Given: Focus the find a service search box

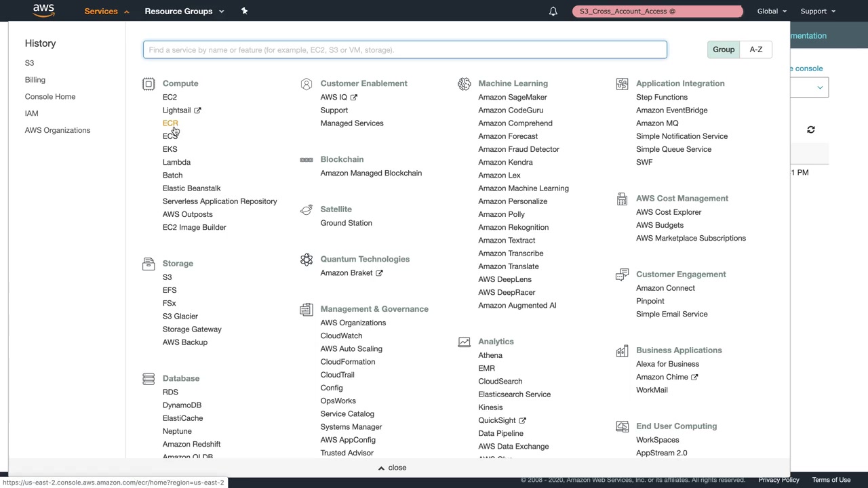Looking at the screenshot, I should [405, 49].
